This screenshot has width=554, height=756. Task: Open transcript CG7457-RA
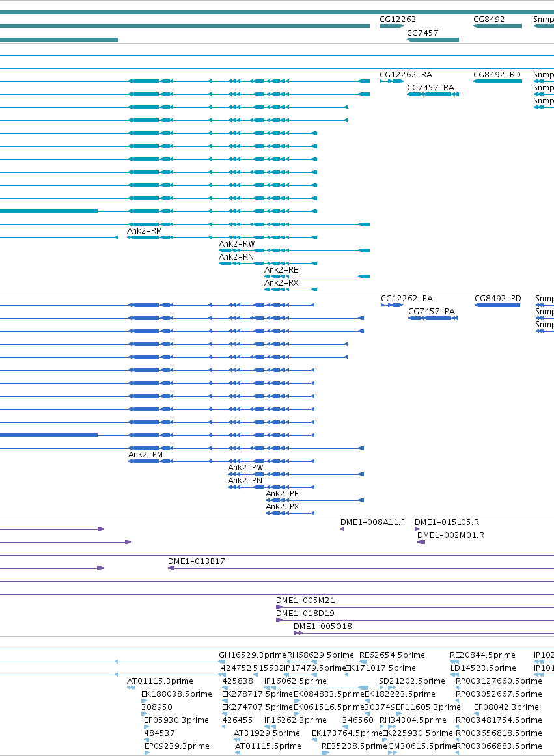pyautogui.click(x=430, y=88)
